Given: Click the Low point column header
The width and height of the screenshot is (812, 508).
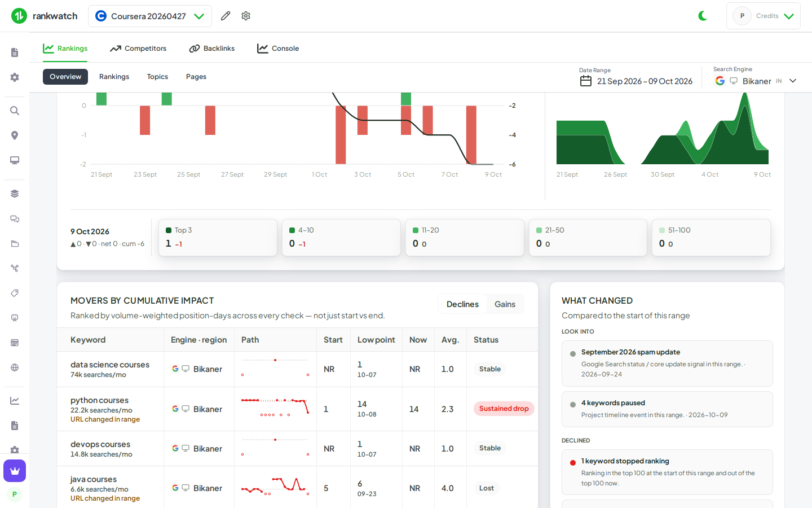Looking at the screenshot, I should (x=376, y=340).
